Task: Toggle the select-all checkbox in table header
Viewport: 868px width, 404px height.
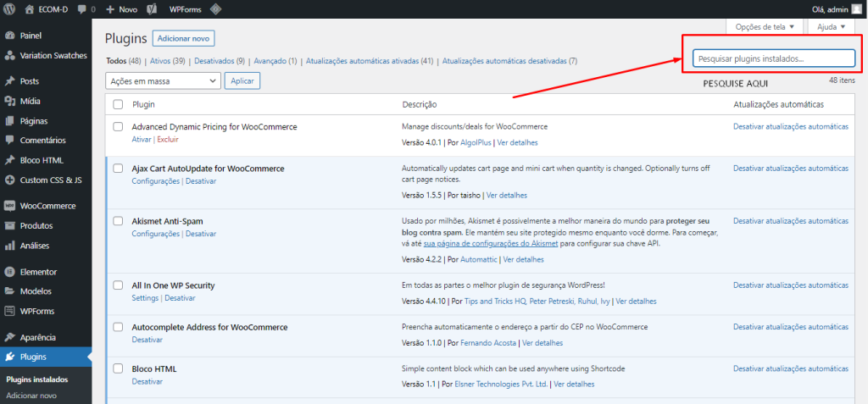Action: pyautogui.click(x=118, y=104)
